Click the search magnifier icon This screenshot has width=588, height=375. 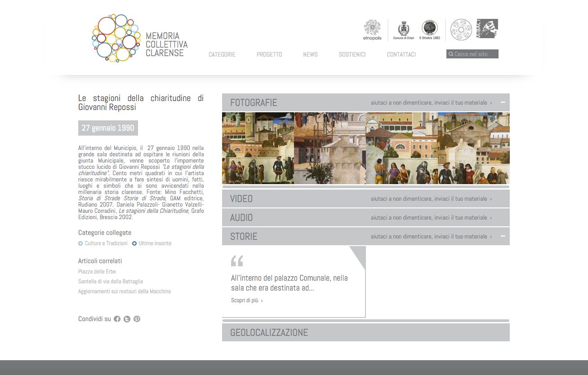[x=451, y=54]
